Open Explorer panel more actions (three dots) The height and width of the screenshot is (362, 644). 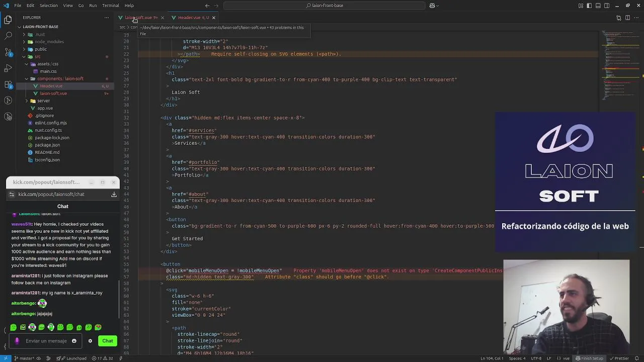(106, 18)
